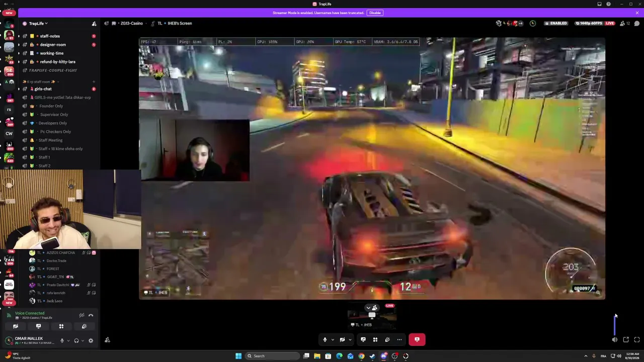644x362 pixels.
Task: Open chat from the top-right bubble icon
Action: pos(637,24)
